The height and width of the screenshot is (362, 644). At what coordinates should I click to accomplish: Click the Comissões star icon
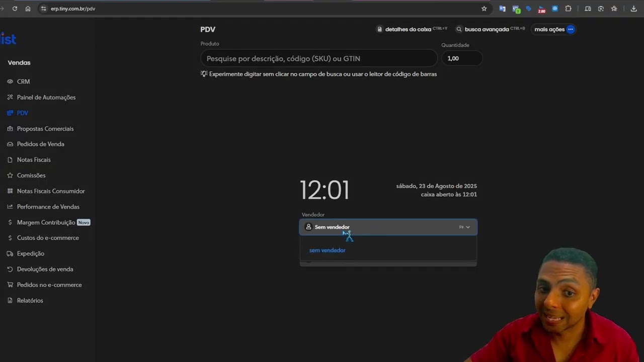click(10, 175)
